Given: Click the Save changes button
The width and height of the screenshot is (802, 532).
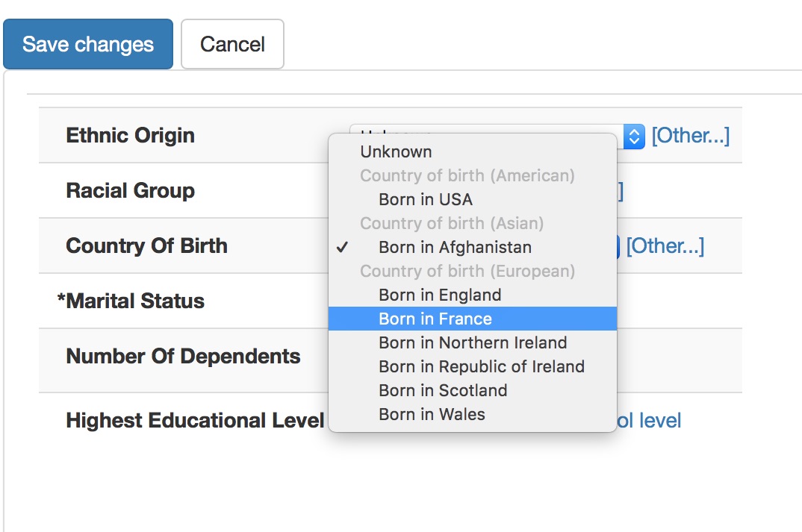Looking at the screenshot, I should point(88,44).
